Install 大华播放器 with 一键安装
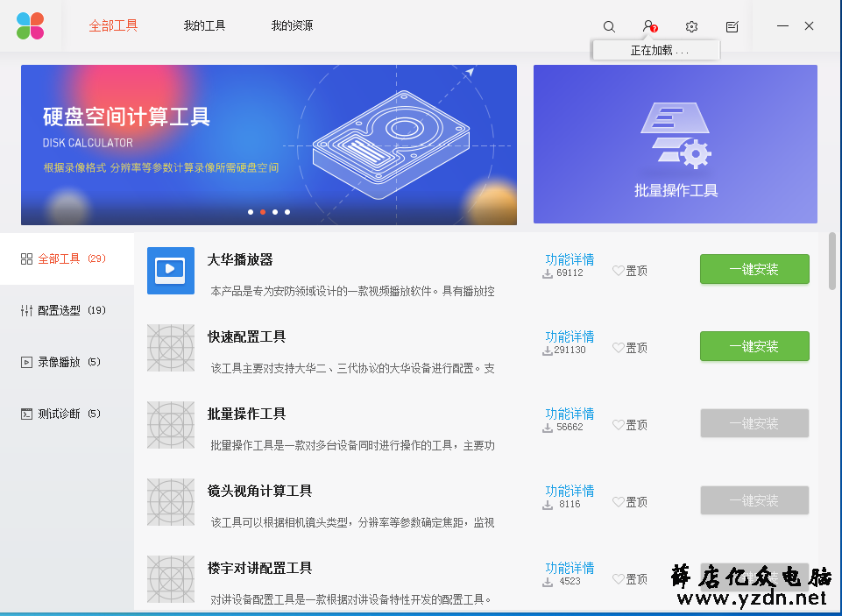842x616 pixels. [x=754, y=269]
